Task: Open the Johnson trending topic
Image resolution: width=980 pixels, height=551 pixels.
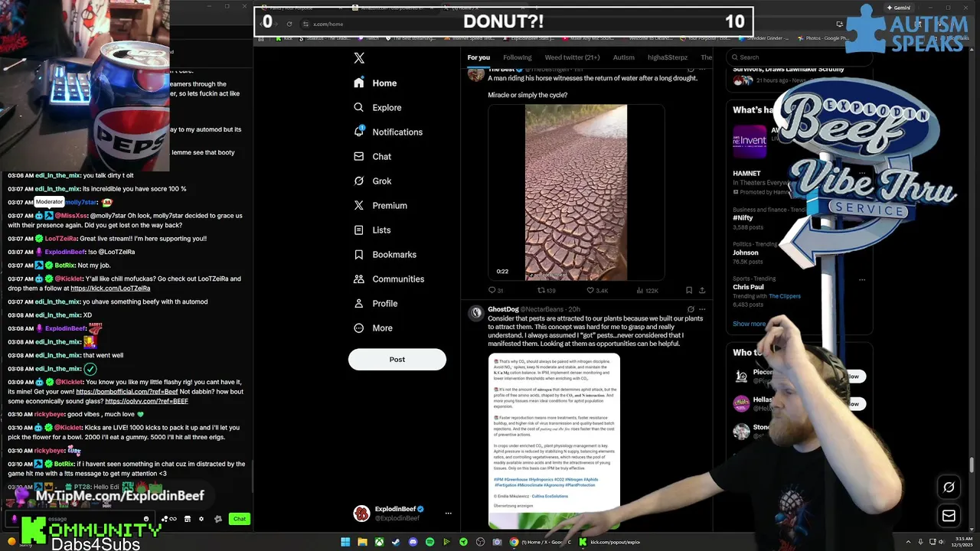Action: click(x=746, y=253)
